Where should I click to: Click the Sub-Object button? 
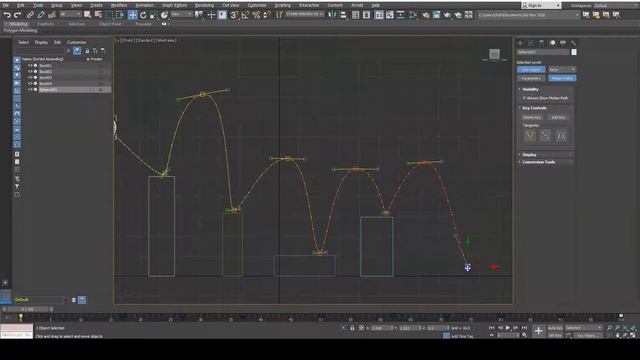pyautogui.click(x=531, y=70)
